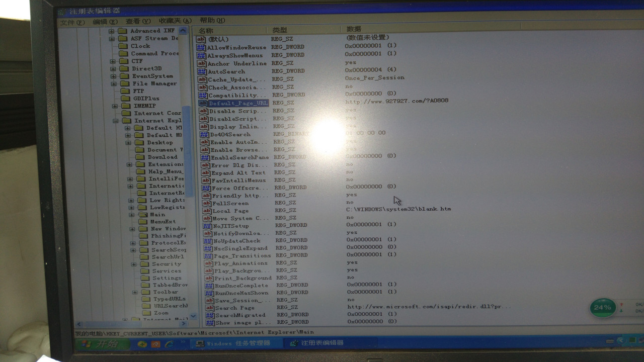
Task: Click the GDIPlus key folder icon
Action: [x=125, y=99]
